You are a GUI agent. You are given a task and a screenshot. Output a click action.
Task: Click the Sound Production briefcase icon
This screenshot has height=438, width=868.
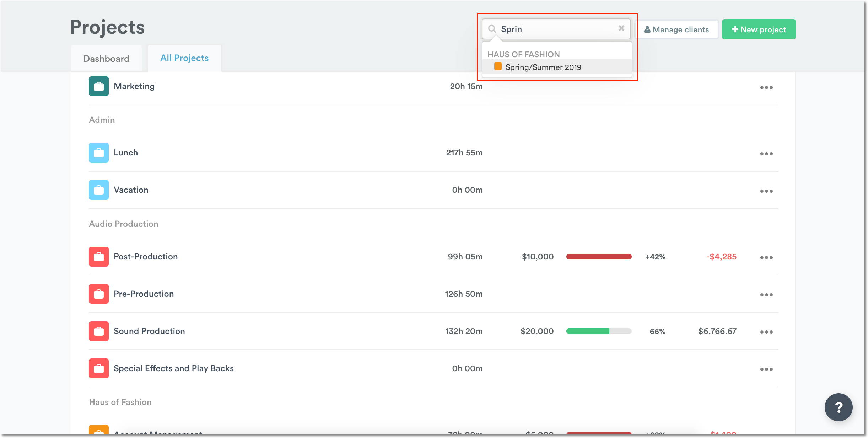(98, 331)
